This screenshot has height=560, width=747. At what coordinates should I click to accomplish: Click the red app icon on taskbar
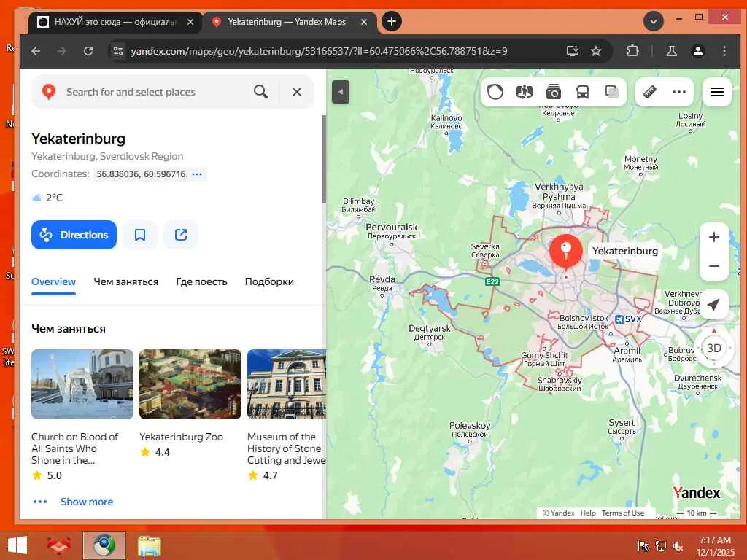click(x=59, y=545)
